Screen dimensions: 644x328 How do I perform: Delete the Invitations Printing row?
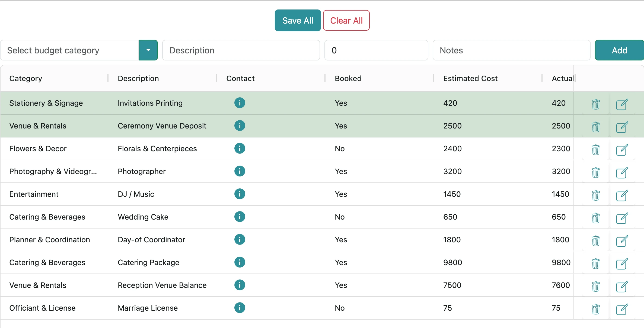coord(595,104)
